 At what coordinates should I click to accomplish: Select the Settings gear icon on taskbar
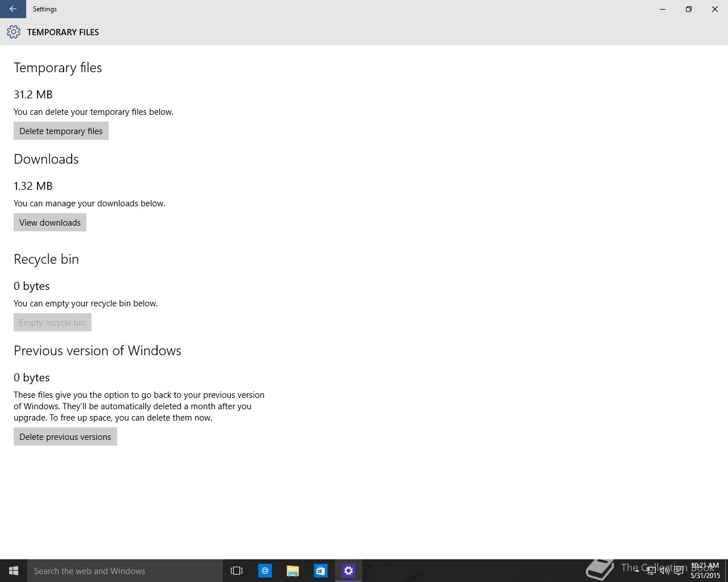(349, 571)
